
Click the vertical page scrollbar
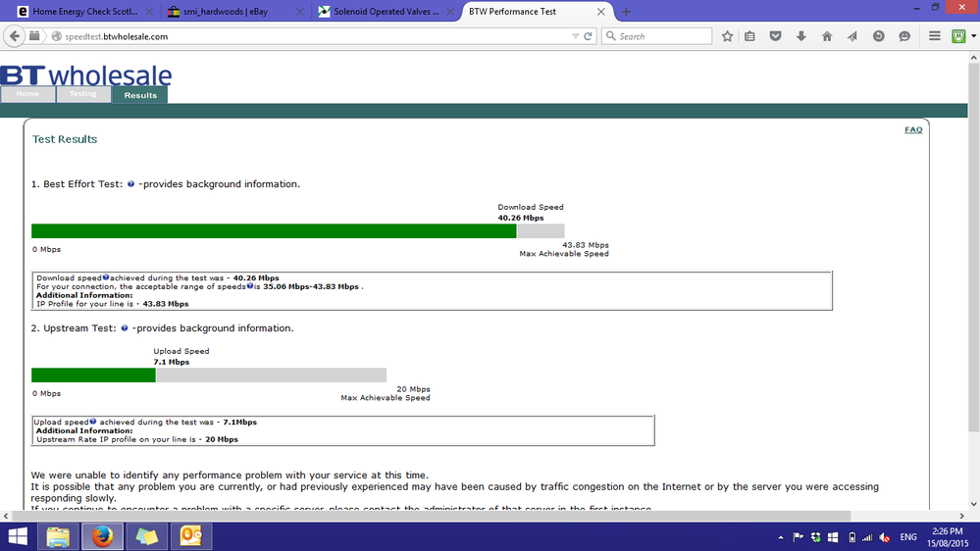974,247
